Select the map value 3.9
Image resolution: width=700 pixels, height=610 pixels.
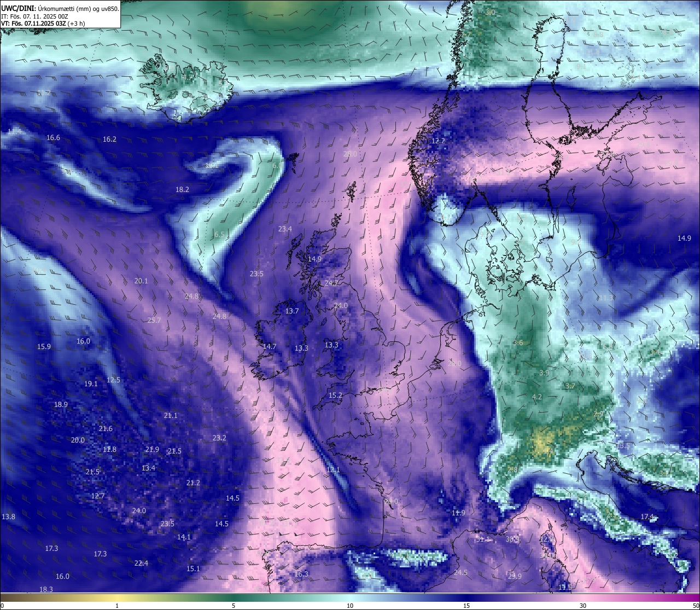pos(544,373)
